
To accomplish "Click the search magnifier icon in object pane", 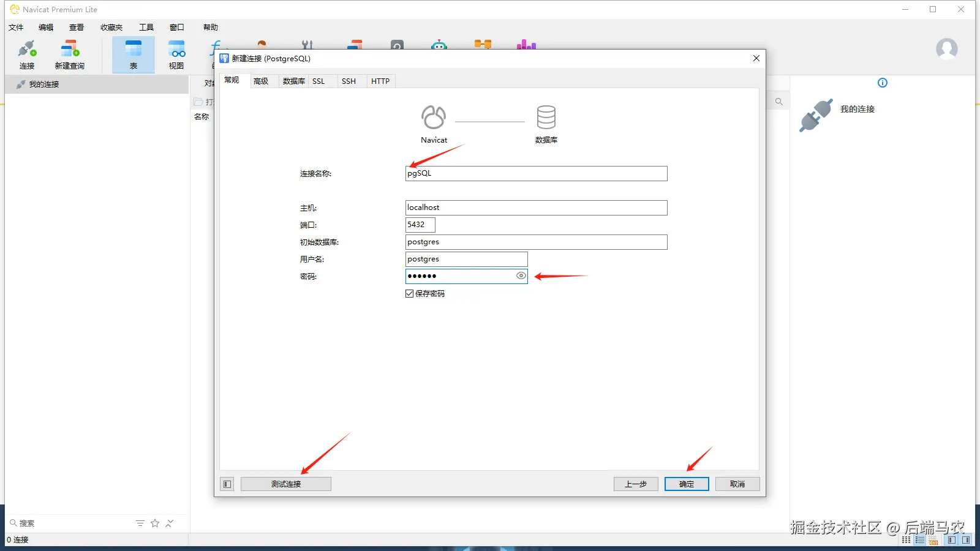I will pyautogui.click(x=779, y=102).
